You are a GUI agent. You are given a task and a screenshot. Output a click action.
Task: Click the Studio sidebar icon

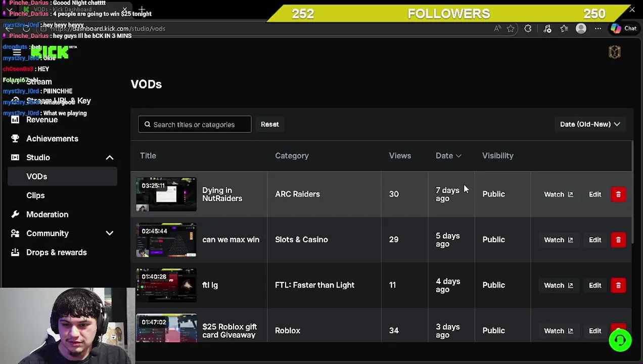(15, 158)
